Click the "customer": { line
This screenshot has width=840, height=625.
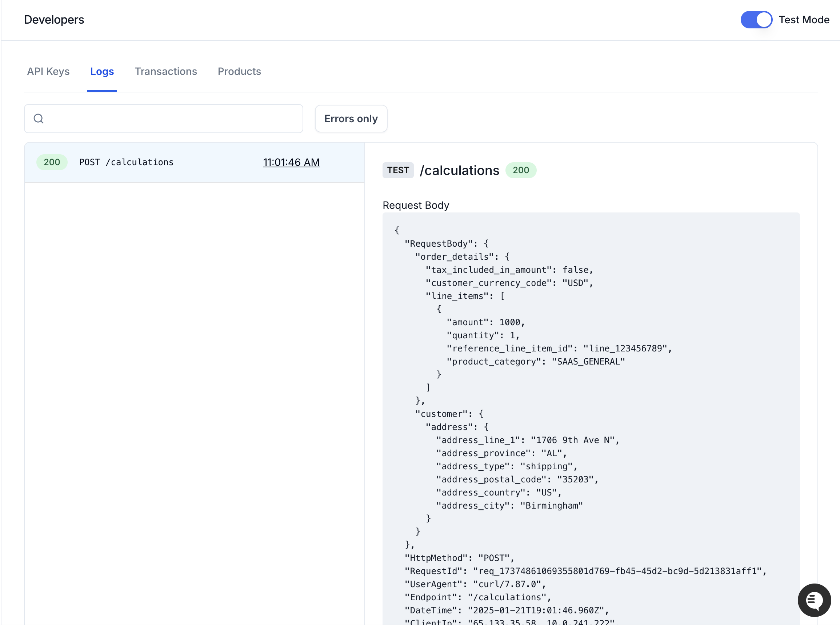click(449, 414)
